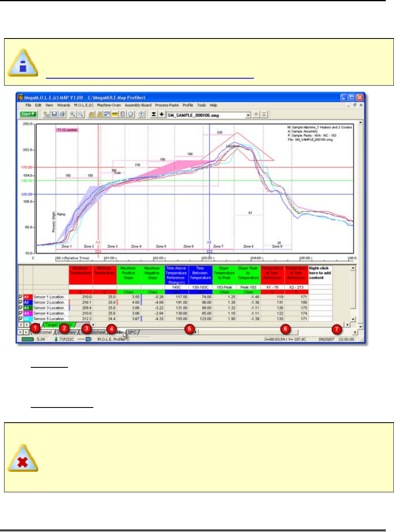The image size is (394, 532).
Task: Click the 150-183C range cell
Action: pos(200,288)
